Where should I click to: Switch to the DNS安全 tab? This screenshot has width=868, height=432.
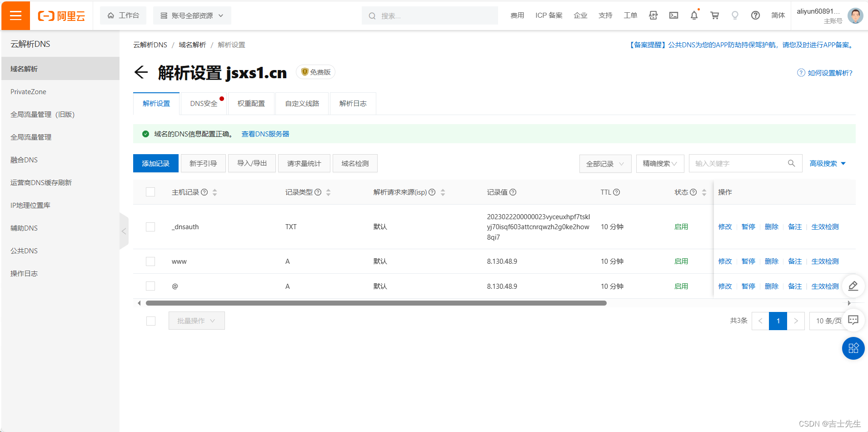pyautogui.click(x=204, y=104)
